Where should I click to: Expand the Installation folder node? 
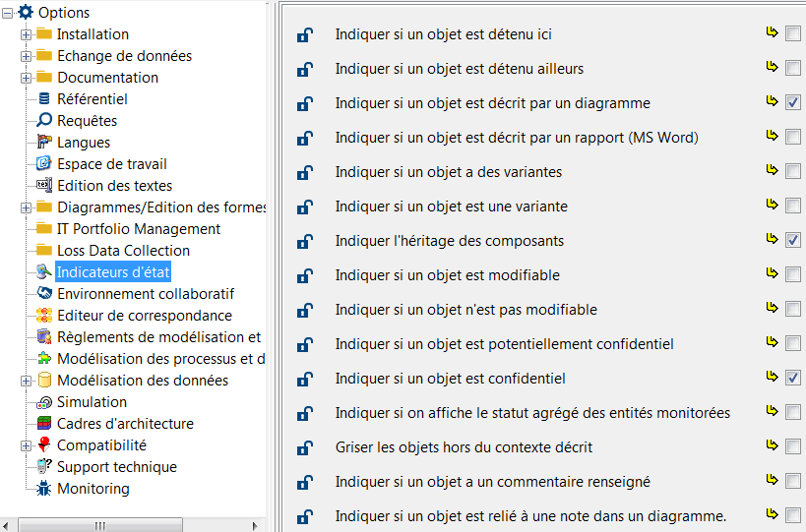point(27,34)
